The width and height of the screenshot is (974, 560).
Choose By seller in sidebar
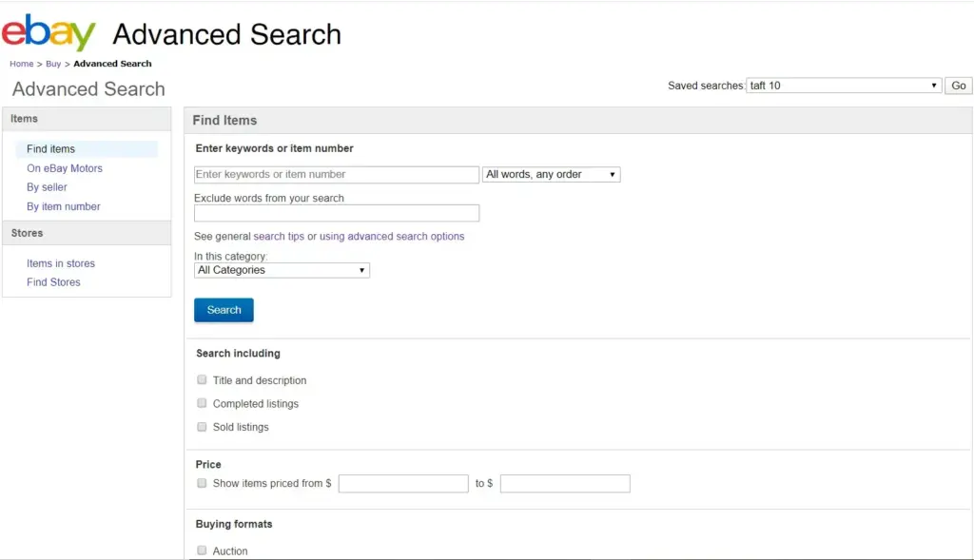[47, 187]
